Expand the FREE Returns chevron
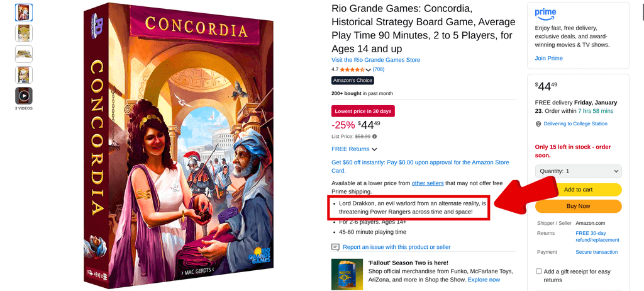This screenshot has width=644, height=291. coord(374,149)
